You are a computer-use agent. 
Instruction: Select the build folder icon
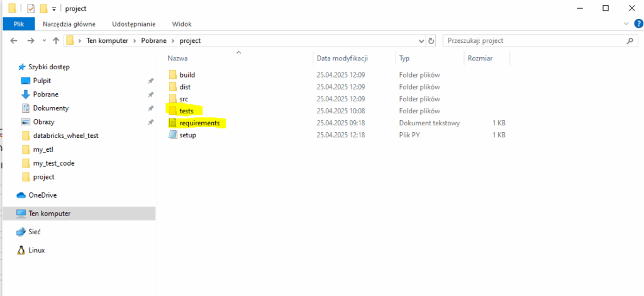pos(173,75)
